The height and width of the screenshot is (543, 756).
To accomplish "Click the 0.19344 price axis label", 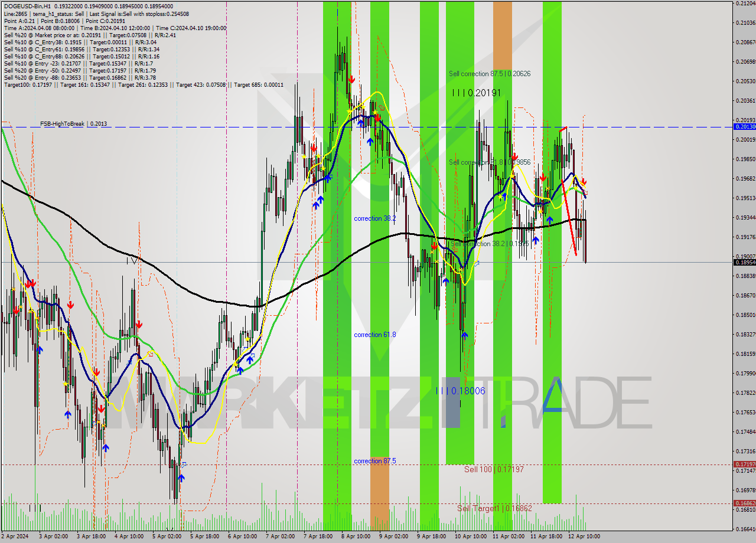I will 745,218.
